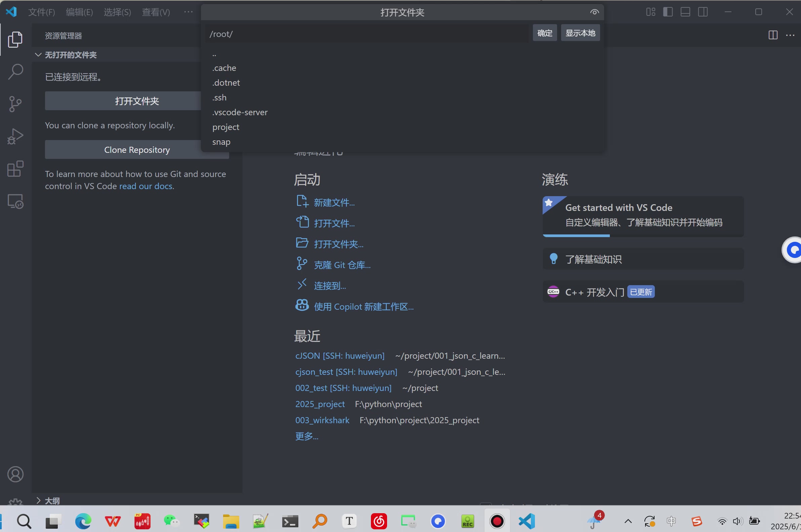Select the project folder in list
801x532 pixels.
pyautogui.click(x=226, y=127)
